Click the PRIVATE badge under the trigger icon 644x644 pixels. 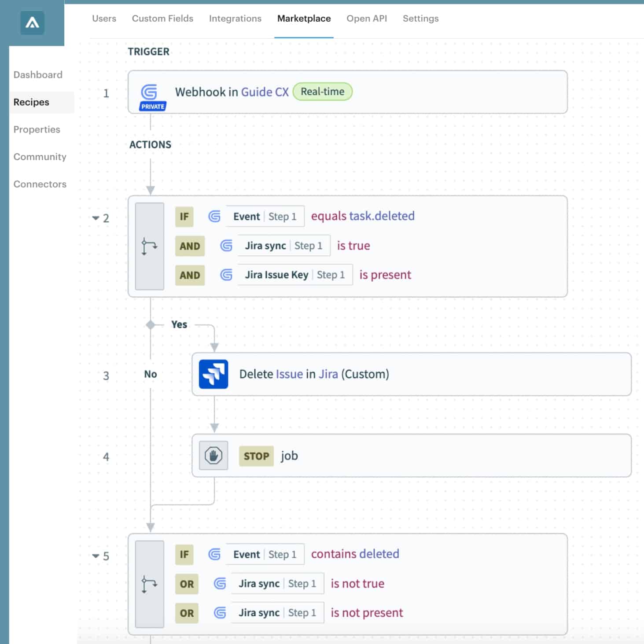point(151,106)
